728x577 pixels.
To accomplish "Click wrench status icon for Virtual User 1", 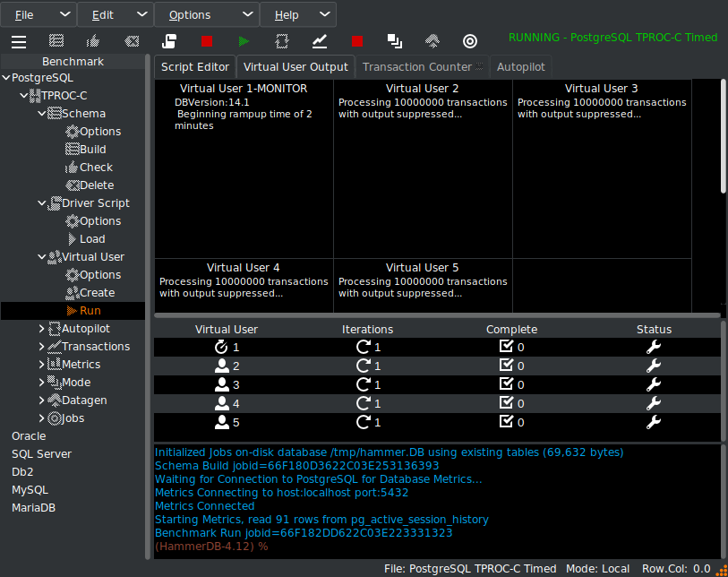I will pos(654,347).
